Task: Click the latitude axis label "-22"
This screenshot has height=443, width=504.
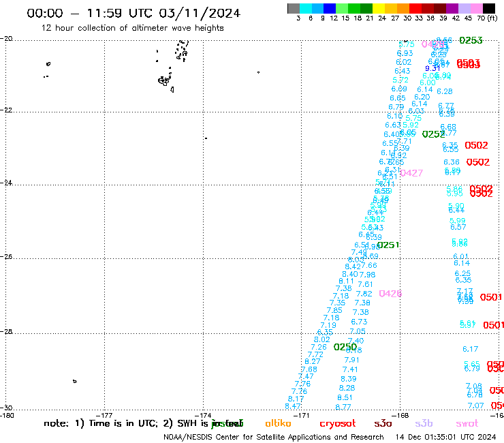Action: pos(6,110)
